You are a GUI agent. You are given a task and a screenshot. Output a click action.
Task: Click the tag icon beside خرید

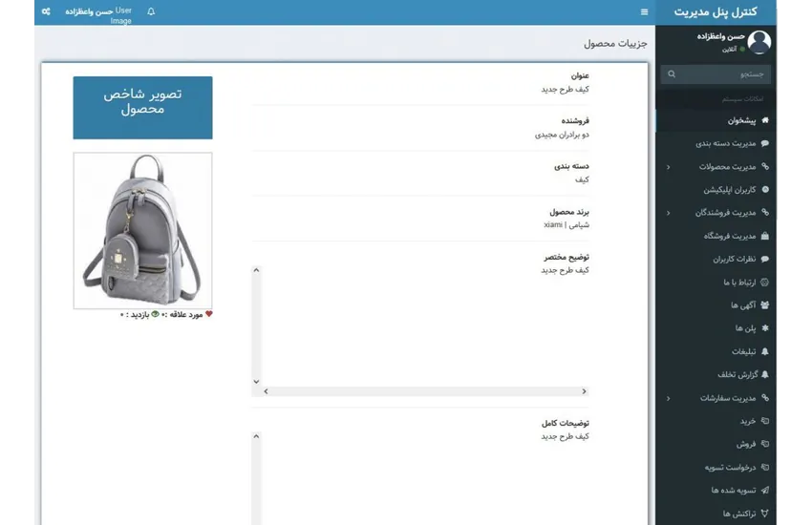coord(765,421)
